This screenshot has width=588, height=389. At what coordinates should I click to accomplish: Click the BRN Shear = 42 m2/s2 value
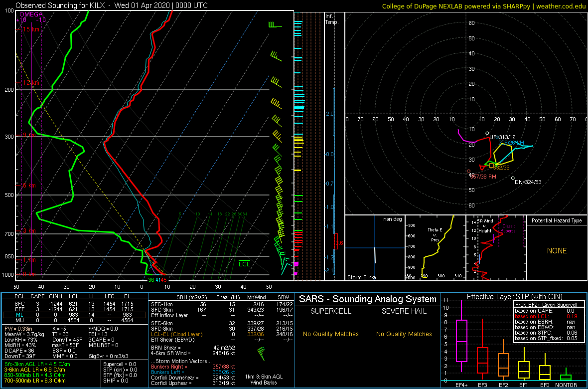193,348
